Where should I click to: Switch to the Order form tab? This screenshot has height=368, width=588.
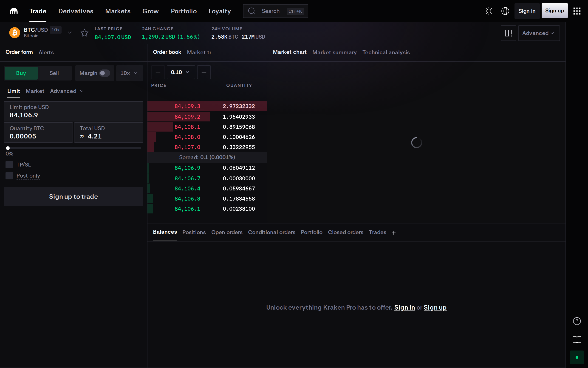(x=19, y=52)
